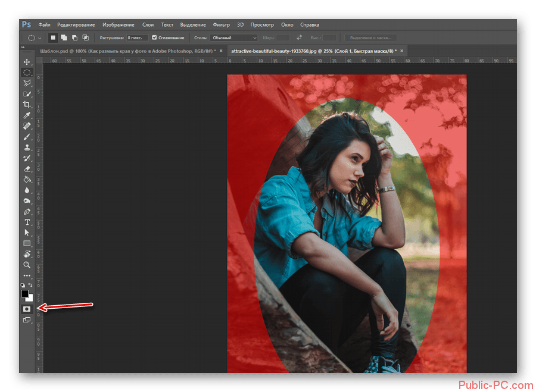536x392 pixels.
Task: Click the Растушевка feather input field
Action: pos(138,37)
